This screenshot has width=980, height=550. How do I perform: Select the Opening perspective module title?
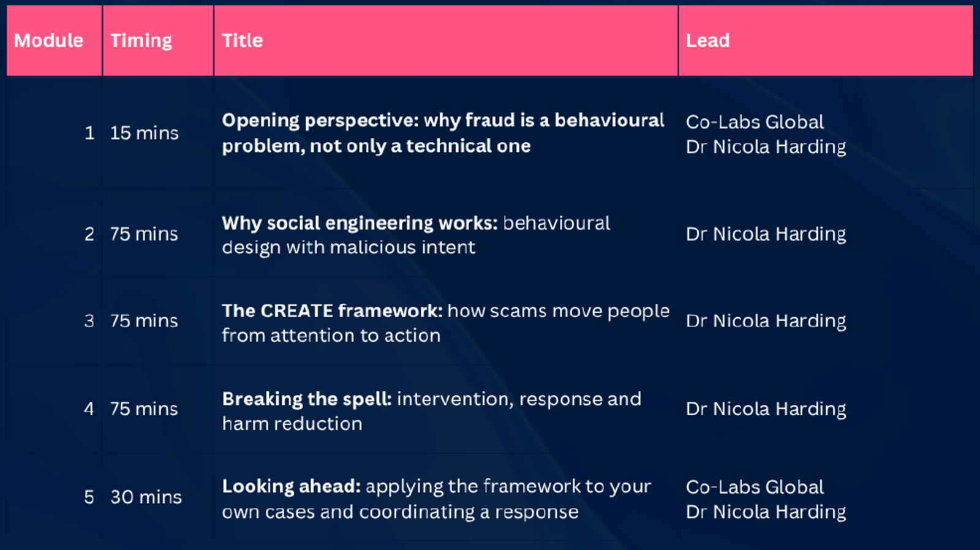pyautogui.click(x=443, y=133)
